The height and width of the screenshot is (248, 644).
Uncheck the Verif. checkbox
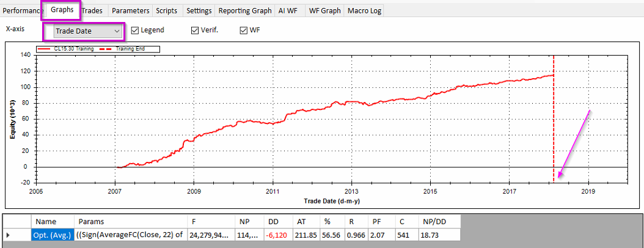(195, 30)
